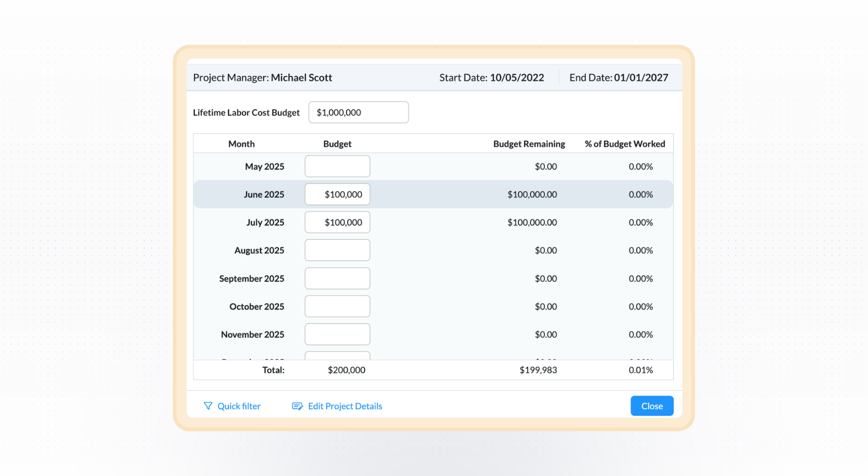Click the September 2025 budget input
This screenshot has width=868, height=476.
(337, 278)
